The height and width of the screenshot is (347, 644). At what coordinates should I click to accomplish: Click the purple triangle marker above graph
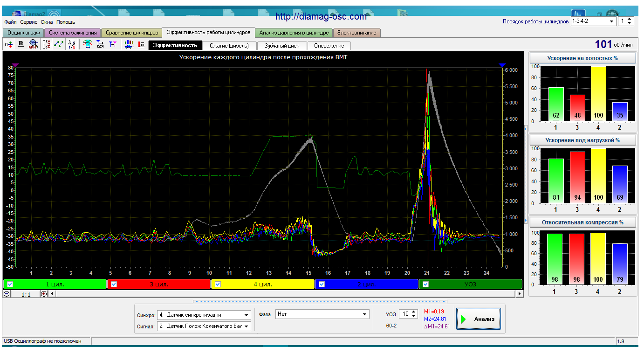(x=15, y=65)
